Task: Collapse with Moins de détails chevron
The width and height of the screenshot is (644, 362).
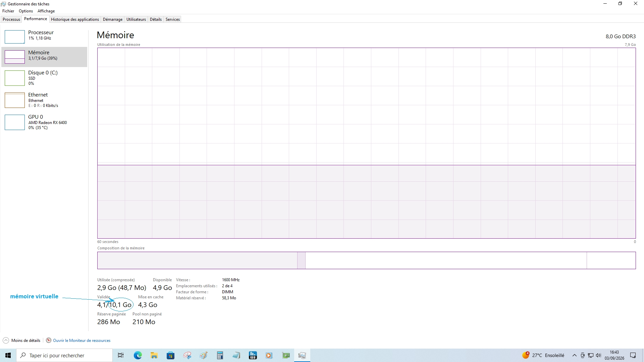Action: tap(6, 340)
